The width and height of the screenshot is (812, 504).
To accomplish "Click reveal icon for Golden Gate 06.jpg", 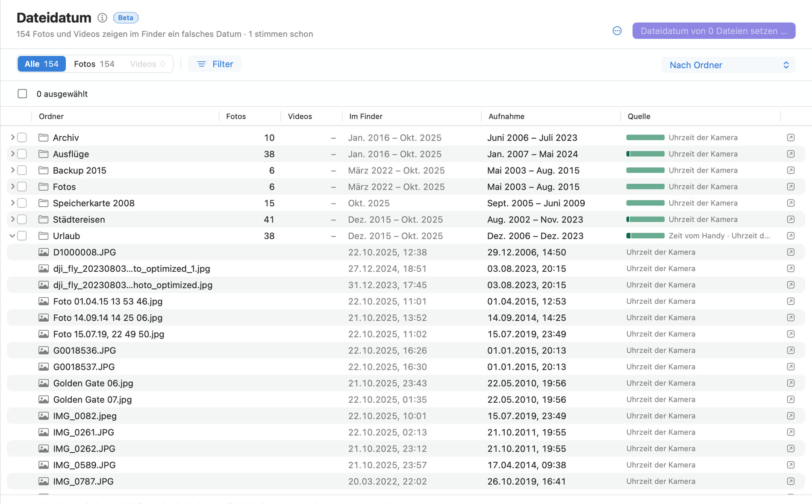I will point(791,383).
